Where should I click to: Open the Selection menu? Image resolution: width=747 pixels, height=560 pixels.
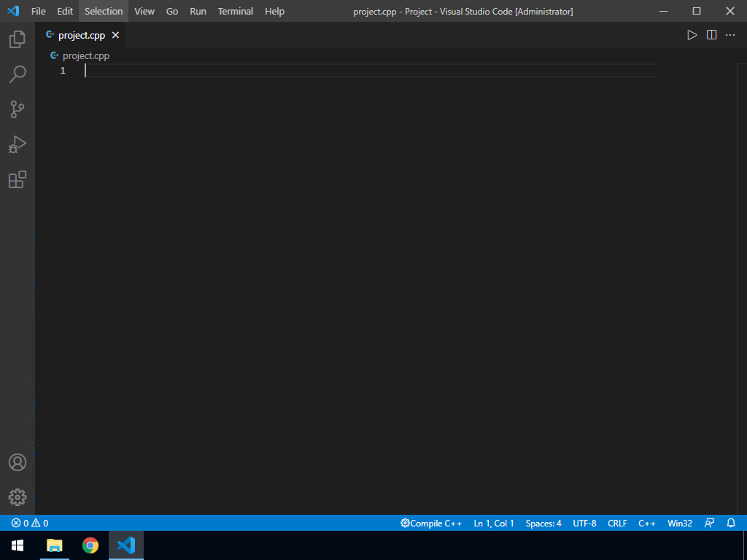point(104,11)
